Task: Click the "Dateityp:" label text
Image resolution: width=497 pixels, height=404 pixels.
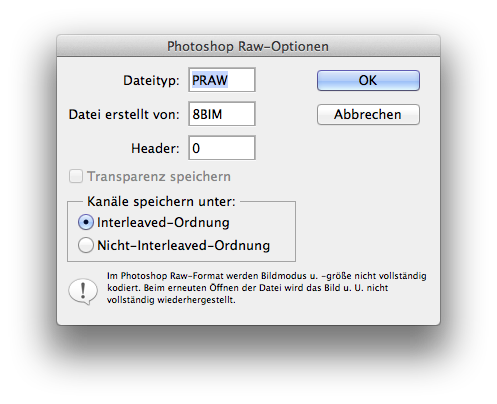Action: click(151, 80)
